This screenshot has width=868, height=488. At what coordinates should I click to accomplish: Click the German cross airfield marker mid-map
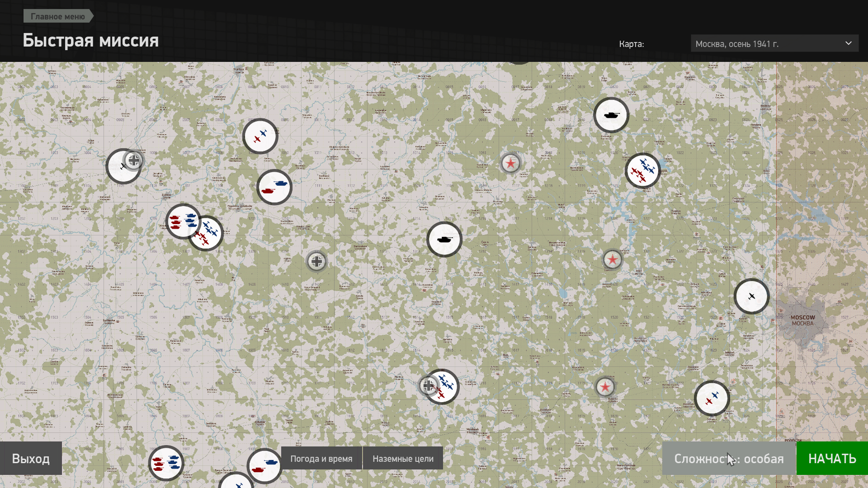click(x=316, y=261)
